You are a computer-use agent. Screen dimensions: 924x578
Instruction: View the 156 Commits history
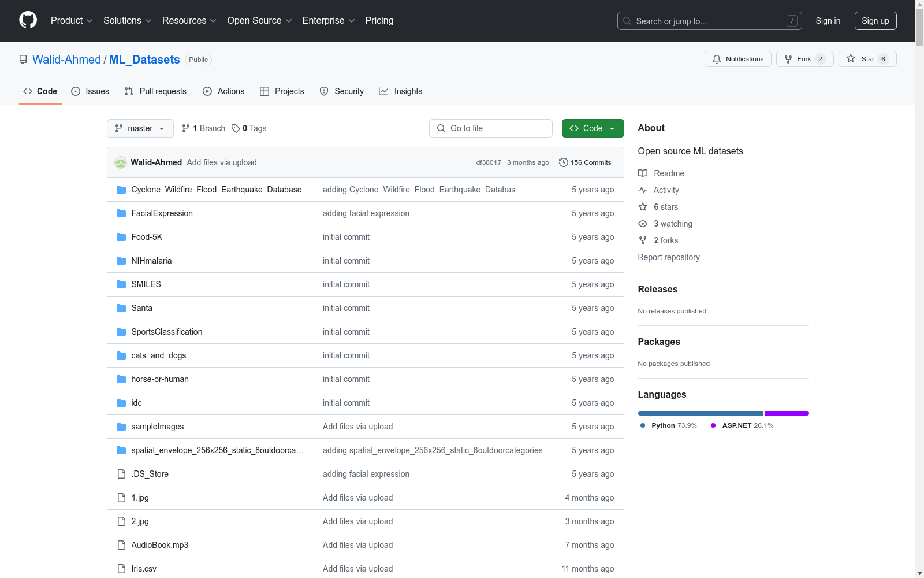[x=585, y=162]
